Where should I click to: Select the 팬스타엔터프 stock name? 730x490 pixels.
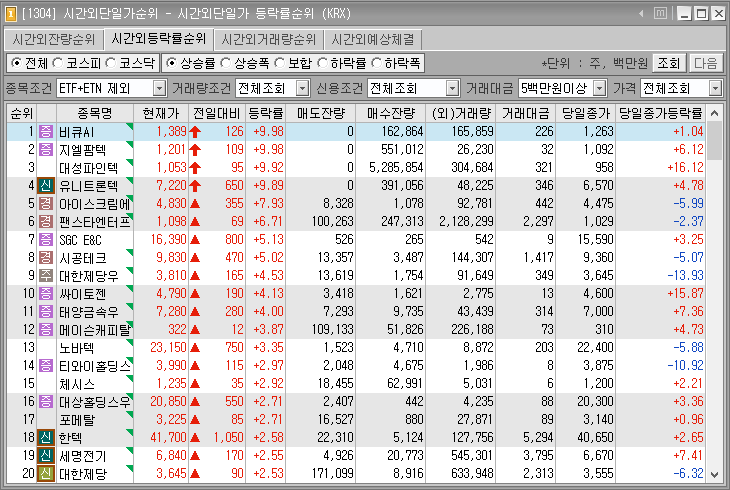click(x=95, y=222)
